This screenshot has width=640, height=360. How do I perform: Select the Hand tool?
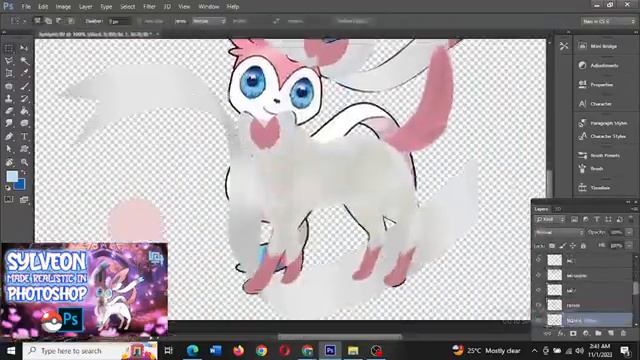click(9, 162)
